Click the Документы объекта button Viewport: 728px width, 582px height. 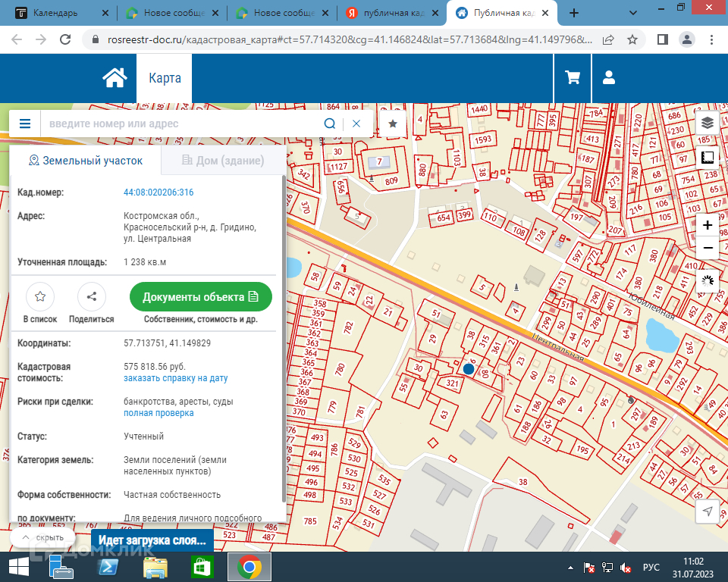(200, 296)
